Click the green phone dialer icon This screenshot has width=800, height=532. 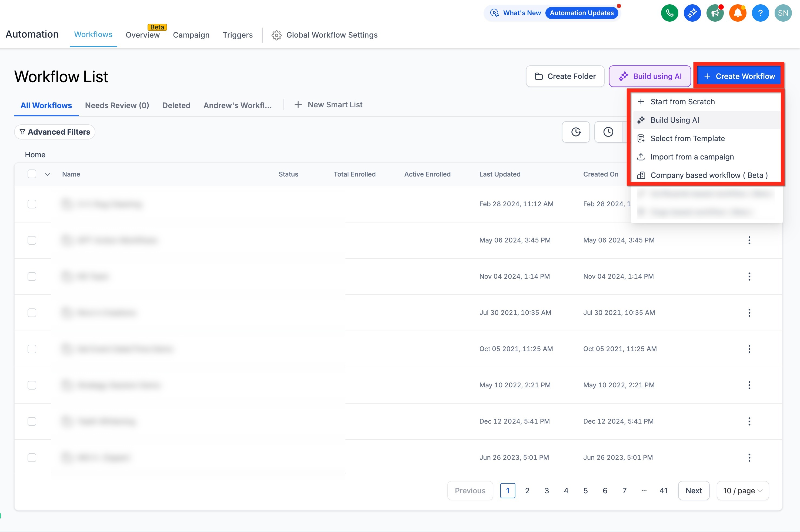click(x=669, y=13)
